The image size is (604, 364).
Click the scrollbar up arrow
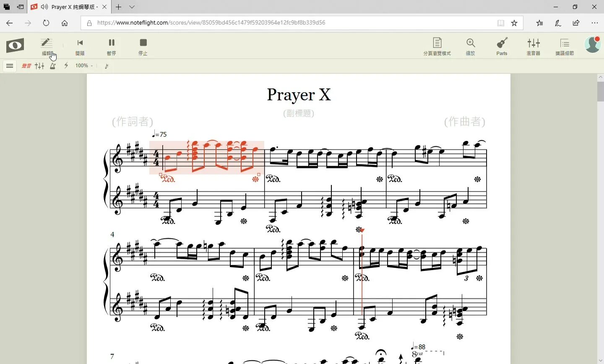pos(601,77)
